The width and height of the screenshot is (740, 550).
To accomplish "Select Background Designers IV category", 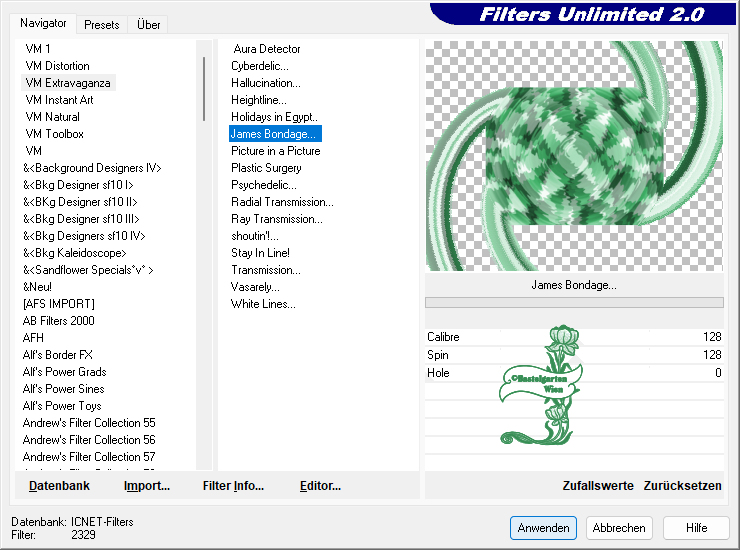I will coord(92,168).
